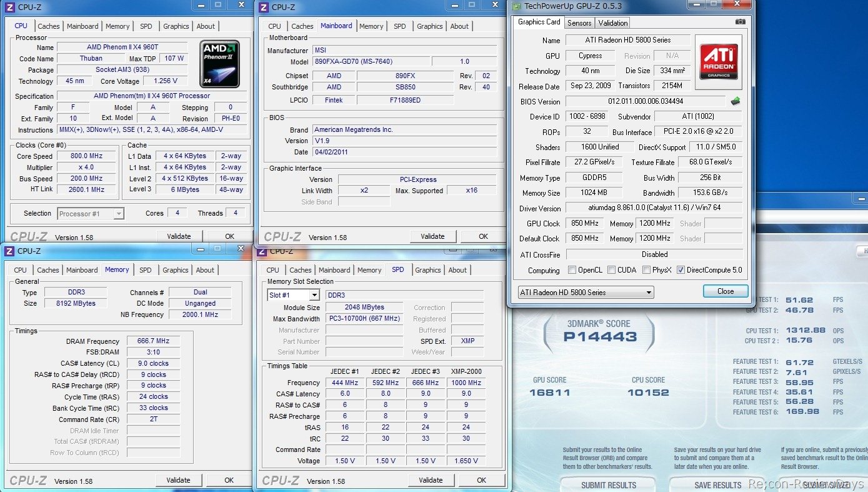Open the Processor #1 selection dropdown
This screenshot has width=868, height=492.
pos(91,214)
